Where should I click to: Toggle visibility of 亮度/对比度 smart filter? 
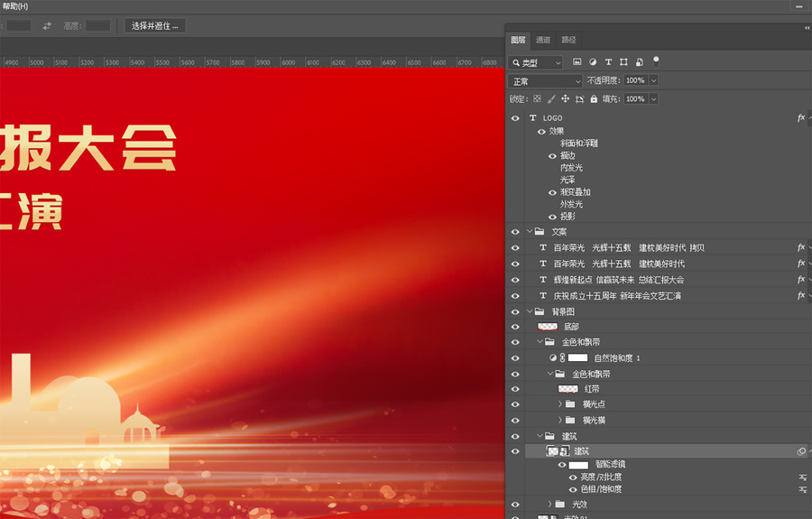(x=573, y=477)
